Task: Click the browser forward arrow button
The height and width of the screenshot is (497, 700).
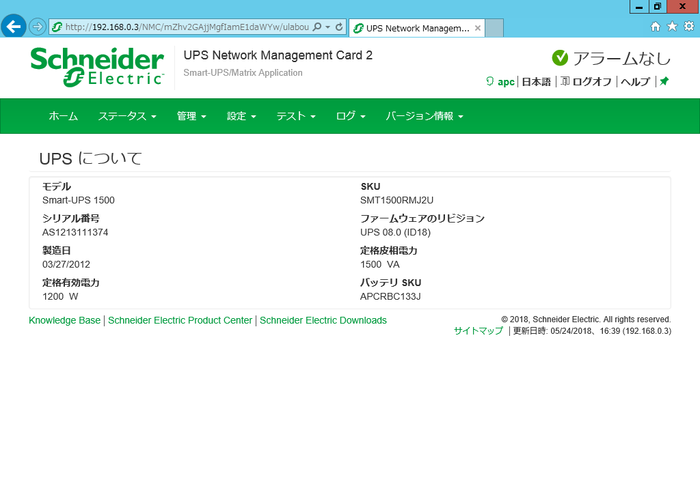Action: pos(38,27)
